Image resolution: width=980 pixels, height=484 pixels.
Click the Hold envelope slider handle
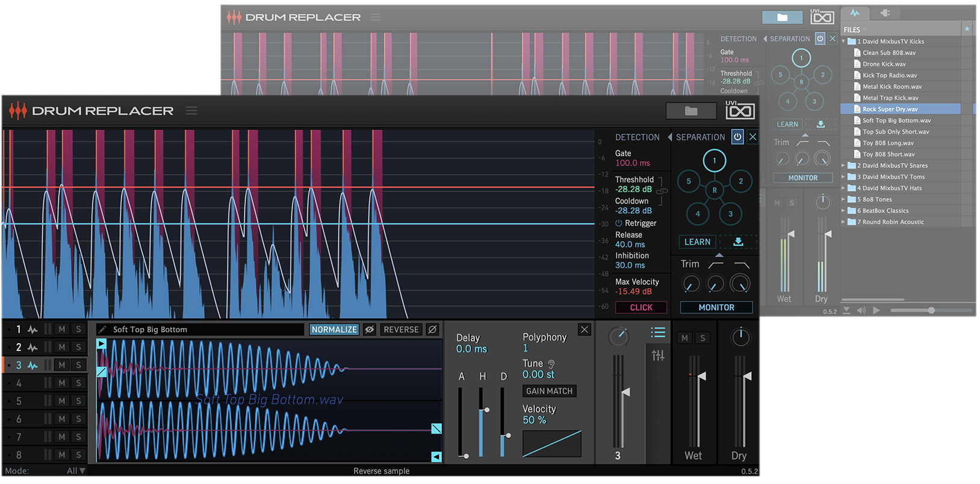pos(486,410)
